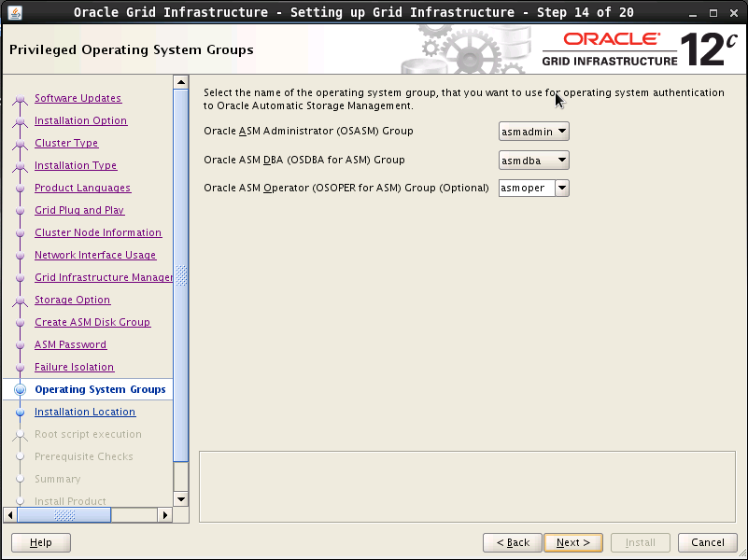This screenshot has width=748, height=560.
Task: Click the step bullet next to ASM Password
Action: pos(20,345)
